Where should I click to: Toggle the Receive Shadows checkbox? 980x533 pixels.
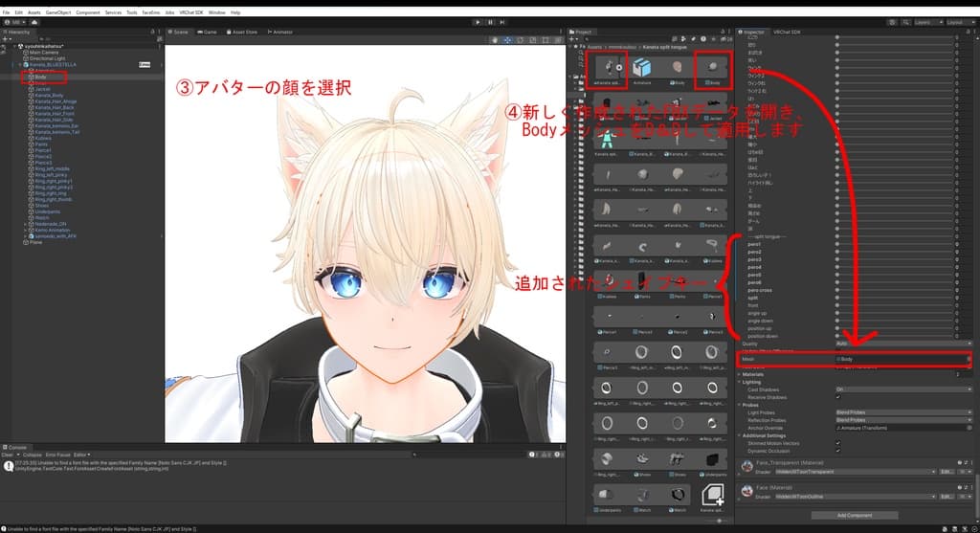838,397
